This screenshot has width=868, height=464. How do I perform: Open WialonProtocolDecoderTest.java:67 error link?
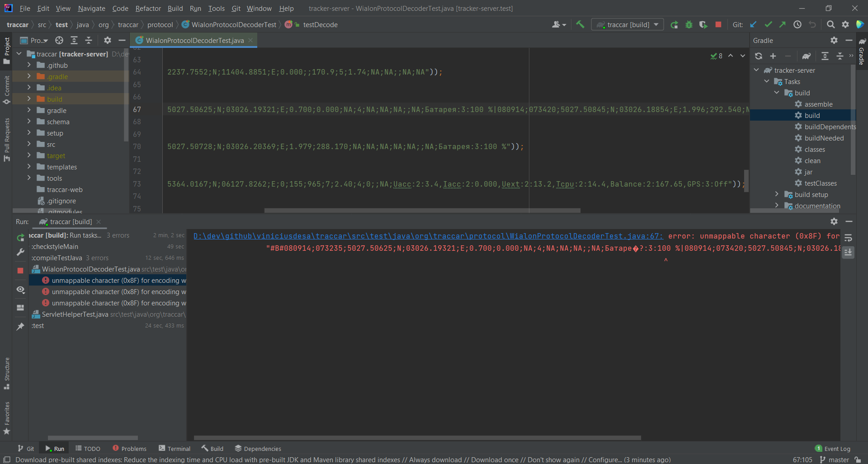coord(428,236)
